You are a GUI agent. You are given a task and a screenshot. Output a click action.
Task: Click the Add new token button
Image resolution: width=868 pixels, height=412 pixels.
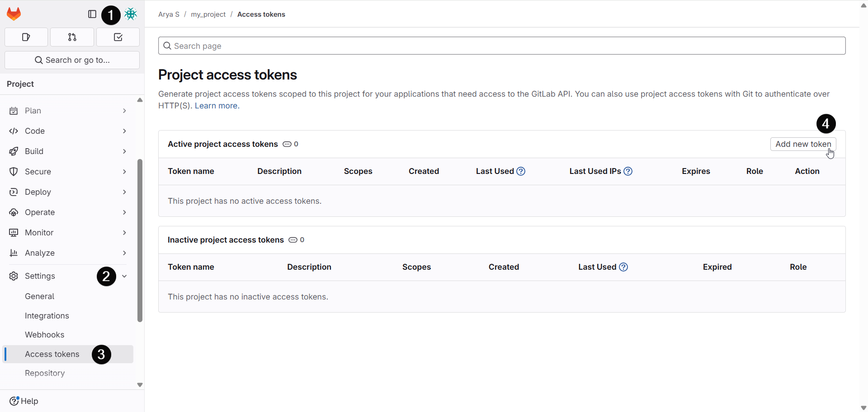(803, 144)
